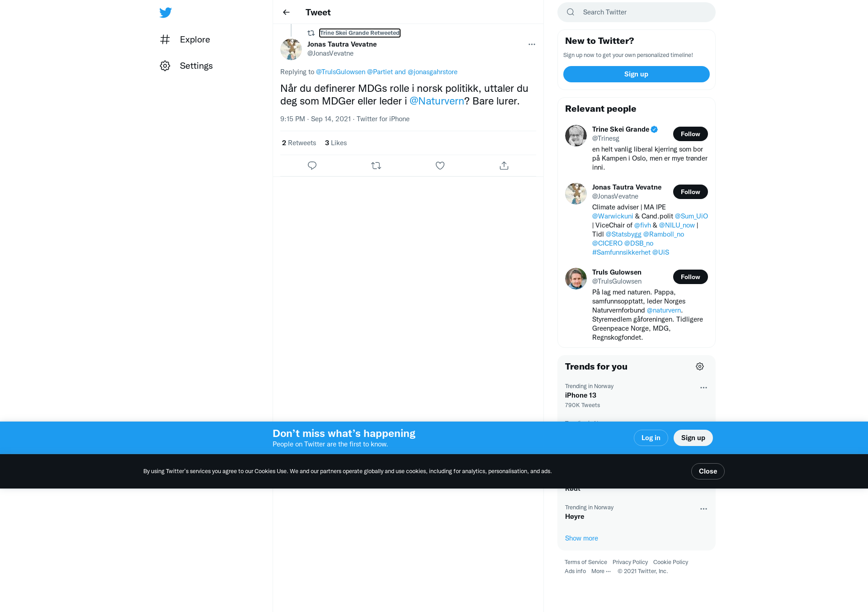The height and width of the screenshot is (612, 868).
Task: Expand options for Høyre trend
Action: coord(703,509)
